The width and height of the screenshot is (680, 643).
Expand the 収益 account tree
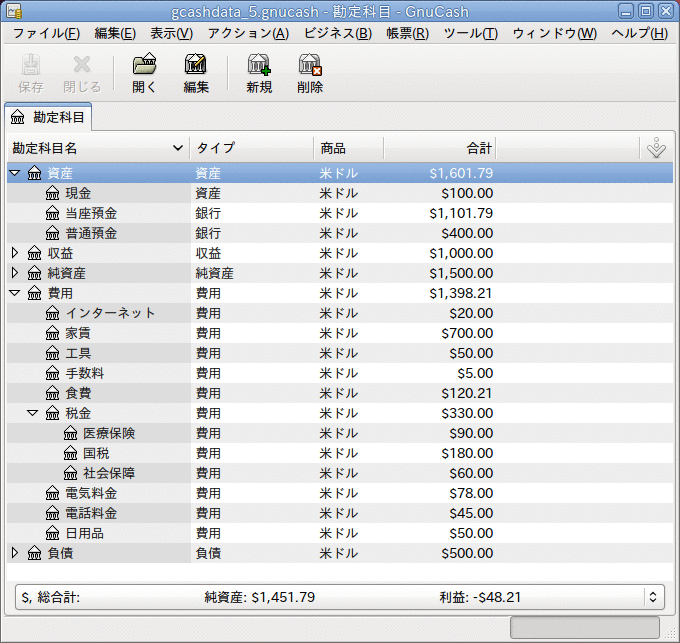(x=15, y=253)
